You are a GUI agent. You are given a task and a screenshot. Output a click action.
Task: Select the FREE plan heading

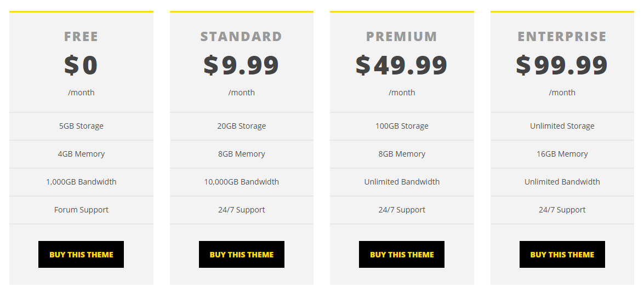click(81, 37)
